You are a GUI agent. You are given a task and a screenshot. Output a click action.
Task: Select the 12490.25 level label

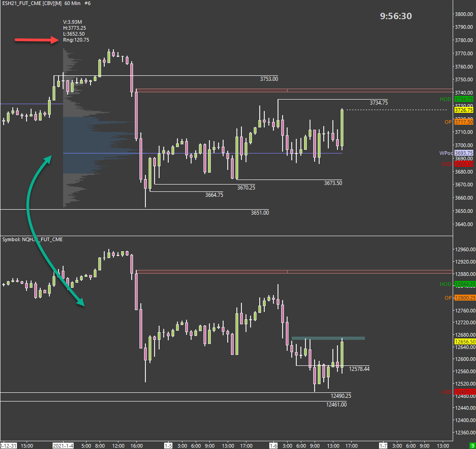coord(341,396)
